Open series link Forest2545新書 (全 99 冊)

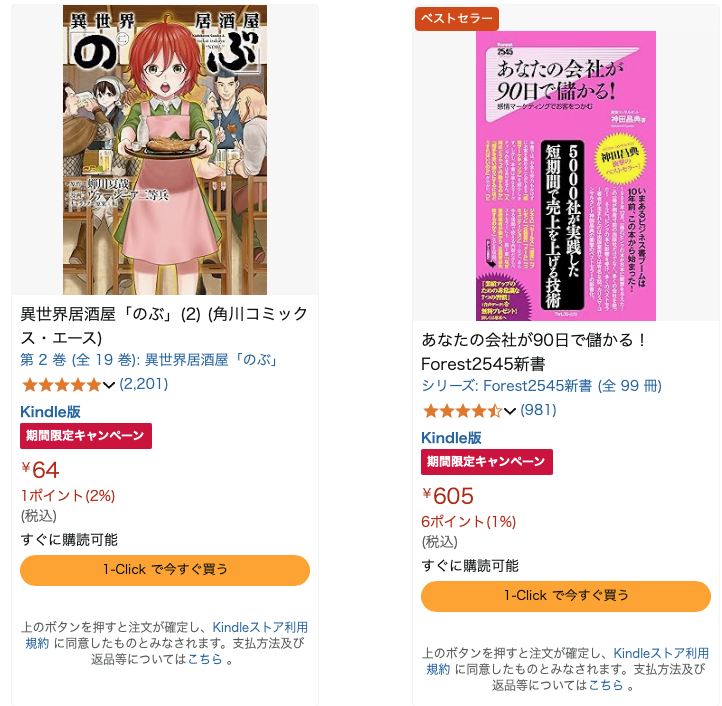click(542, 386)
